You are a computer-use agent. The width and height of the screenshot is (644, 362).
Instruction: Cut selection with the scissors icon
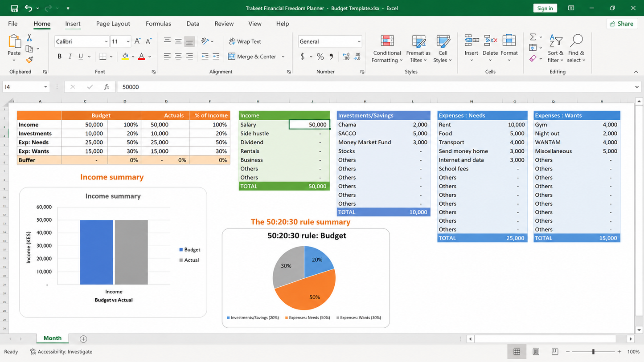tap(29, 38)
